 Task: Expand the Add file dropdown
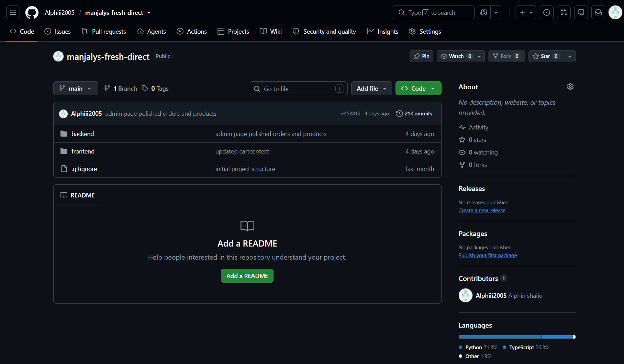371,89
